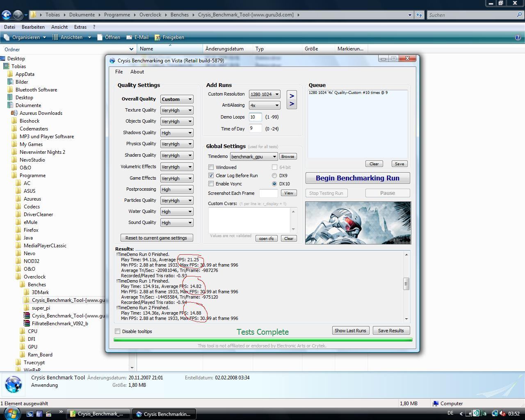
Task: Uncheck Clear Log Before Run
Action: [211, 176]
